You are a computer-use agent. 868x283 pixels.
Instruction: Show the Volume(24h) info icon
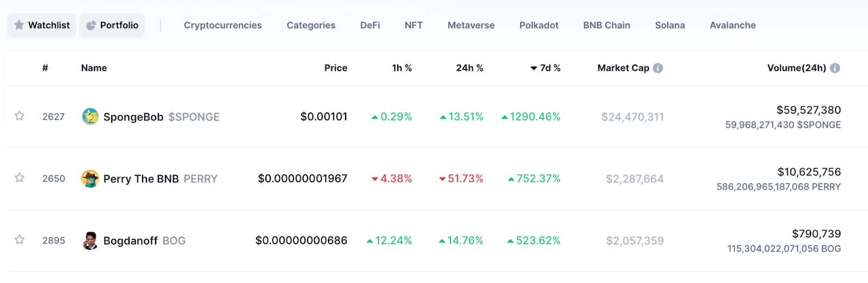835,68
